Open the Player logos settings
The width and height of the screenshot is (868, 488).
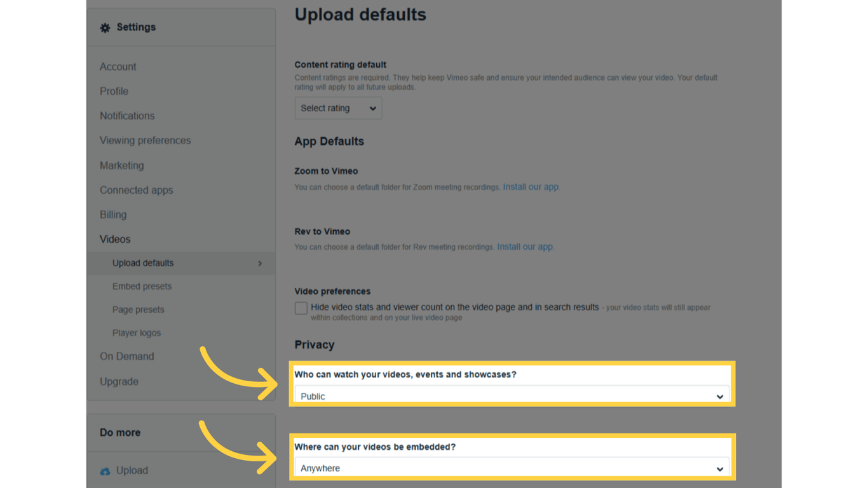pyautogui.click(x=135, y=332)
